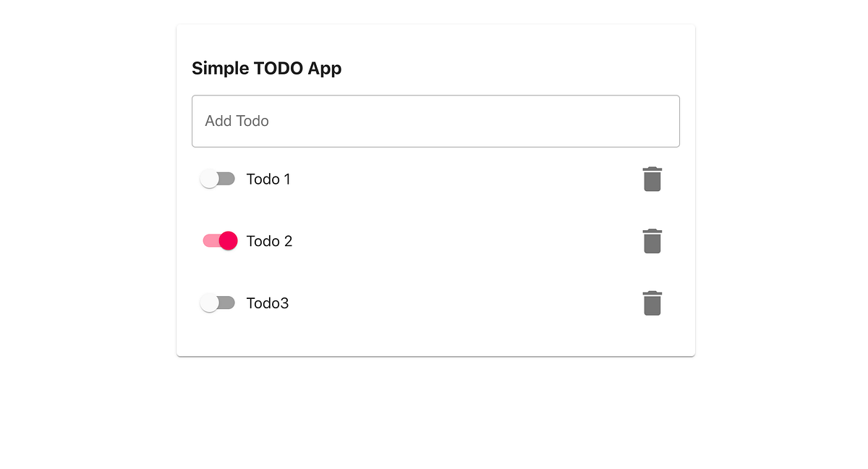Click the Add Todo placeholder text
Viewport: 868px width, 469px height.
click(x=237, y=121)
